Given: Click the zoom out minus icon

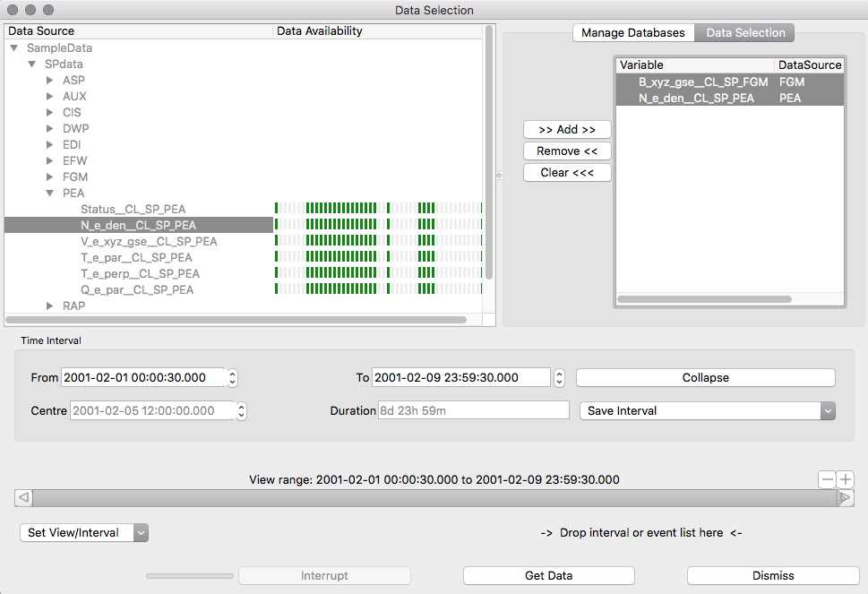Looking at the screenshot, I should pos(828,479).
